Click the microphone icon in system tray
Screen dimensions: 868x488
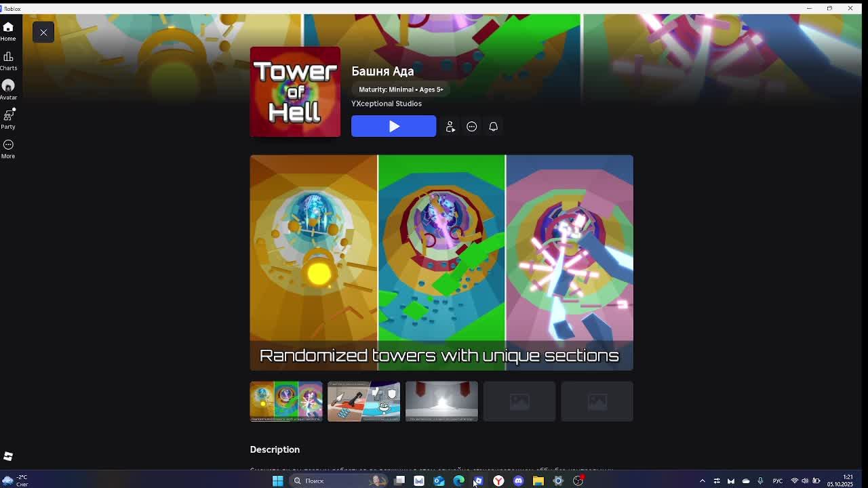760,481
